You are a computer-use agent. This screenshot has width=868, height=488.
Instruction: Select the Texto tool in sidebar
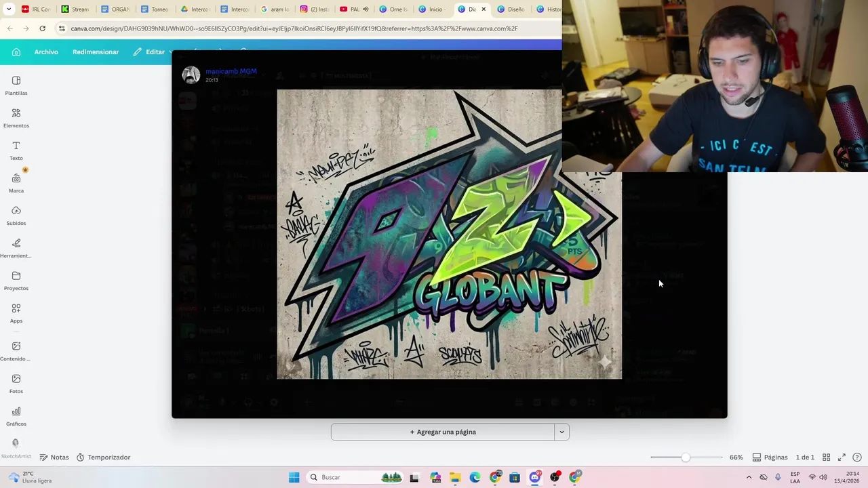coord(16,151)
